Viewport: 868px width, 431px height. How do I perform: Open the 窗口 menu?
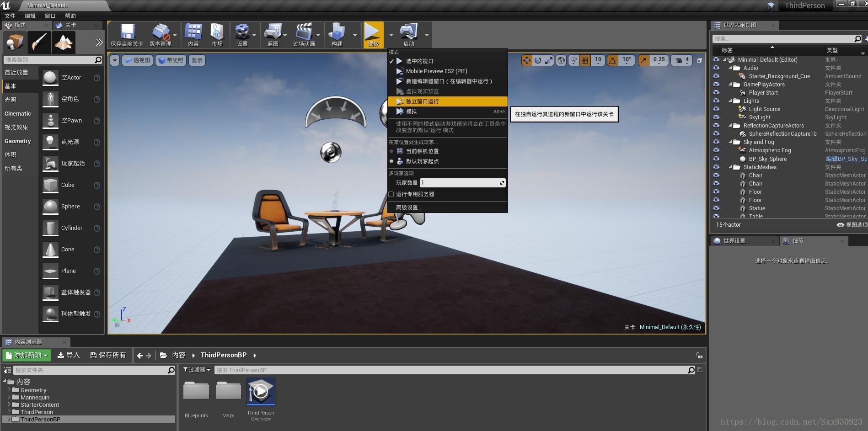49,15
